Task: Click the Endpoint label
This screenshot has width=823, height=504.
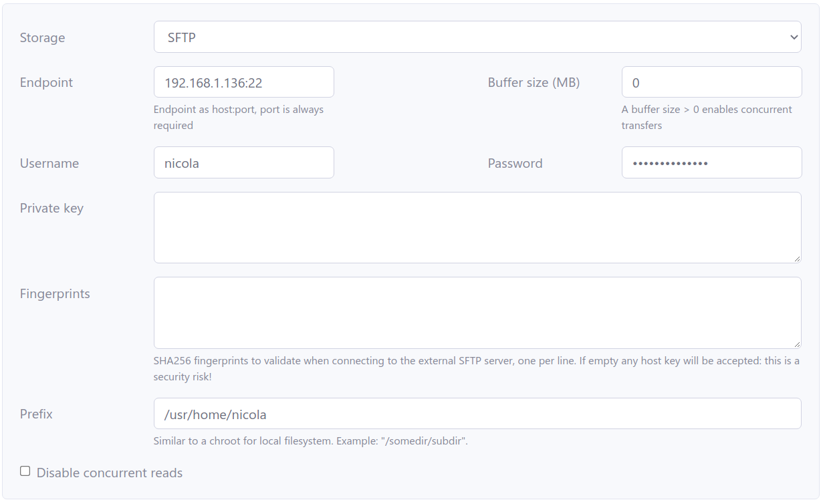Action: point(46,82)
